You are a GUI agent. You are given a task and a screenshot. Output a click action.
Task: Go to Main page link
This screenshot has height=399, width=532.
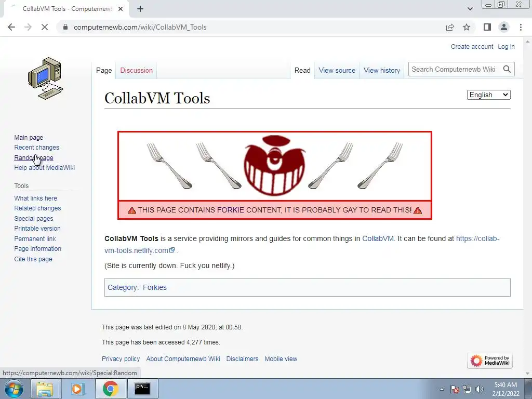pyautogui.click(x=29, y=137)
